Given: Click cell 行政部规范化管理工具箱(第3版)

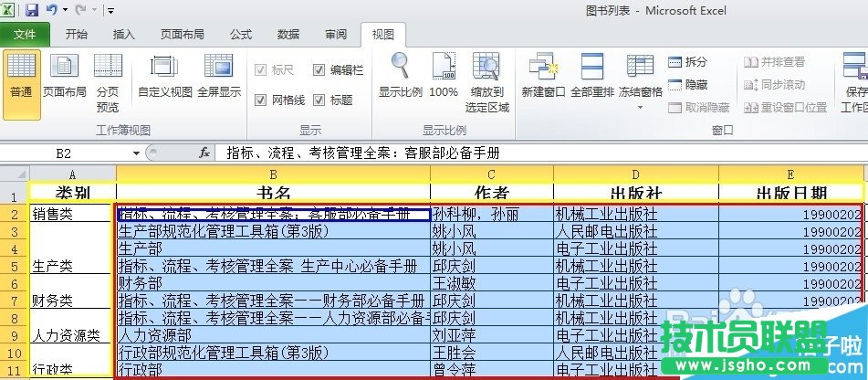Looking at the screenshot, I should (274, 353).
